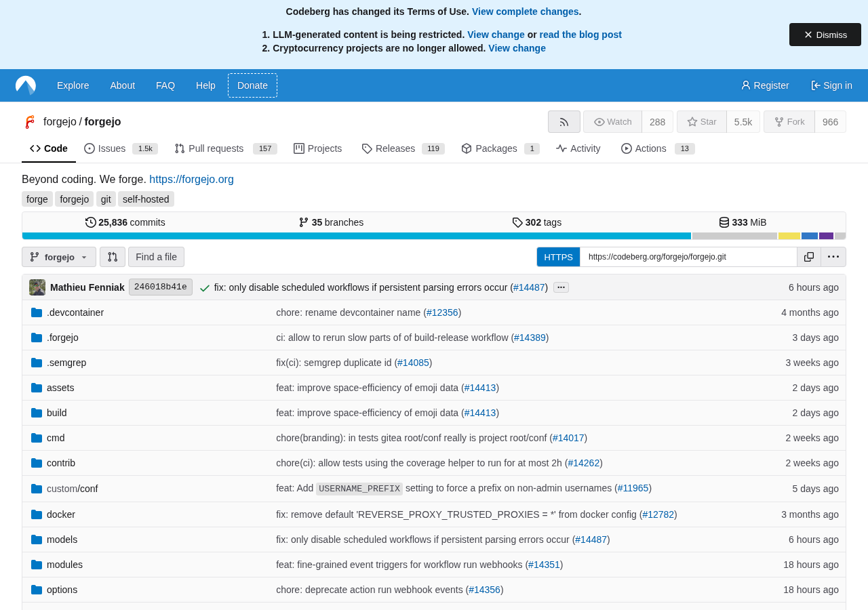Switch to the Issues tab
The width and height of the screenshot is (868, 610).
point(121,148)
